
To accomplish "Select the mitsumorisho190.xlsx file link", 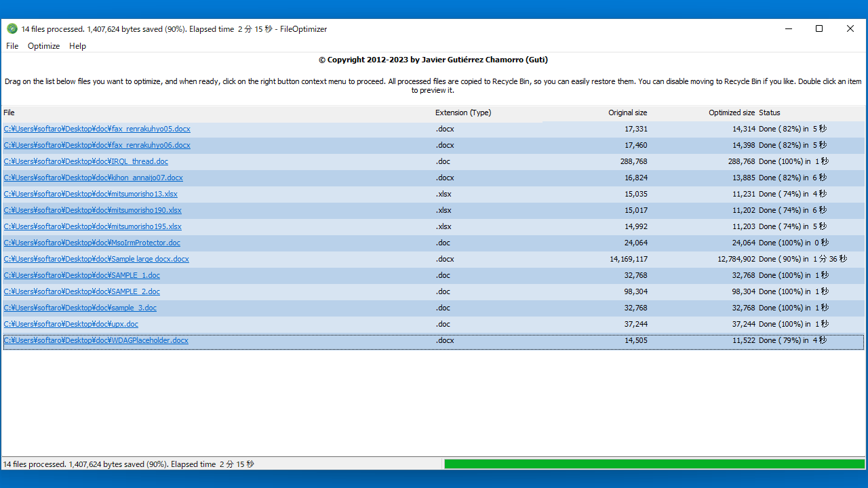I will (93, 210).
